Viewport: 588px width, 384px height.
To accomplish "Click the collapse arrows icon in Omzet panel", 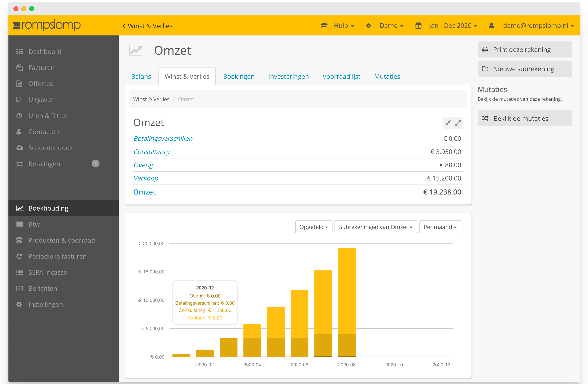I will (448, 123).
